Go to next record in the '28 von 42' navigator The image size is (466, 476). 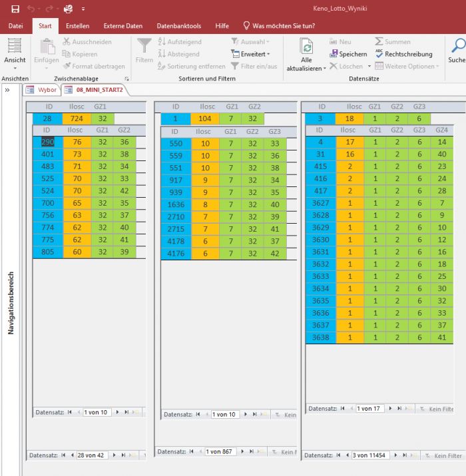click(x=114, y=455)
